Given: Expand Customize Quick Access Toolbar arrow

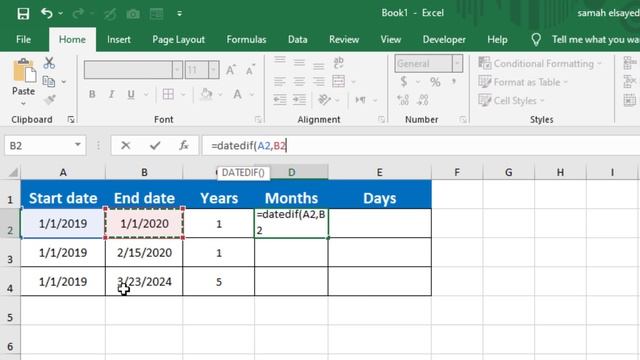Looking at the screenshot, I should [x=180, y=14].
